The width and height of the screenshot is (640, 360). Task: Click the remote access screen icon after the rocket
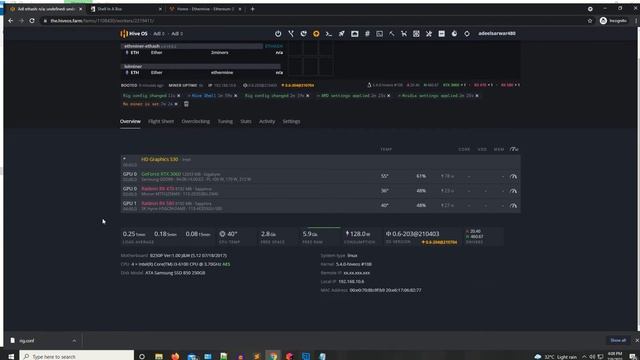pos(354,33)
